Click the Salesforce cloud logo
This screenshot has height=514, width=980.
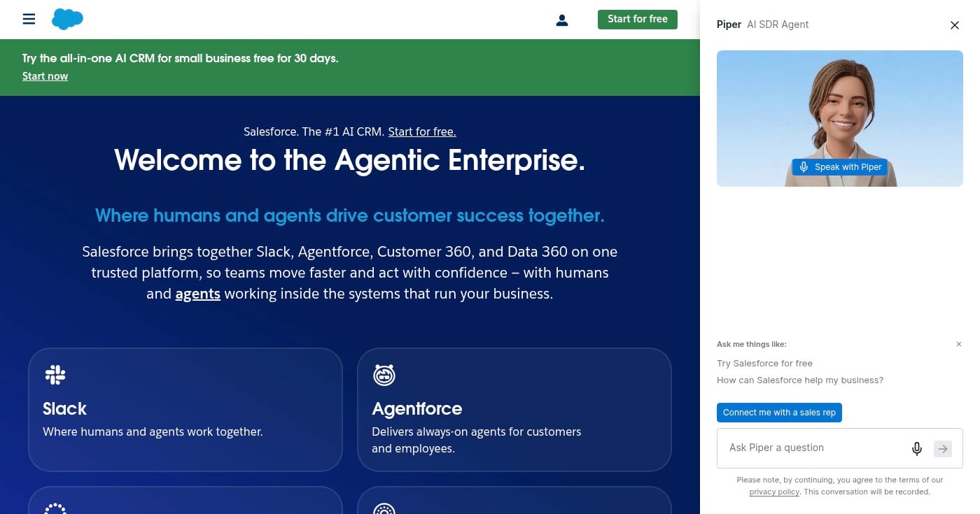click(x=67, y=19)
